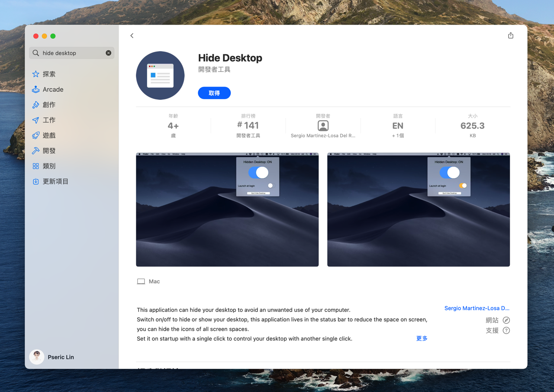This screenshot has width=554, height=392.
Task: Click the paper plane icon beside 工作
Action: 36,120
